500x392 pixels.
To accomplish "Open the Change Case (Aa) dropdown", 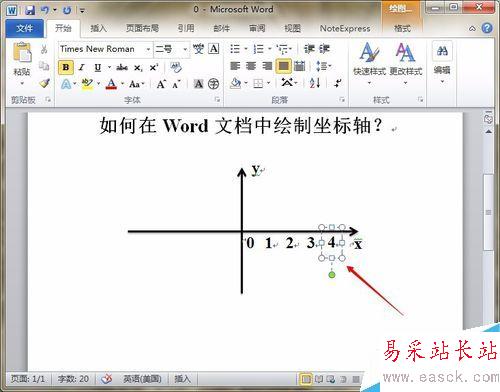I will 137,84.
